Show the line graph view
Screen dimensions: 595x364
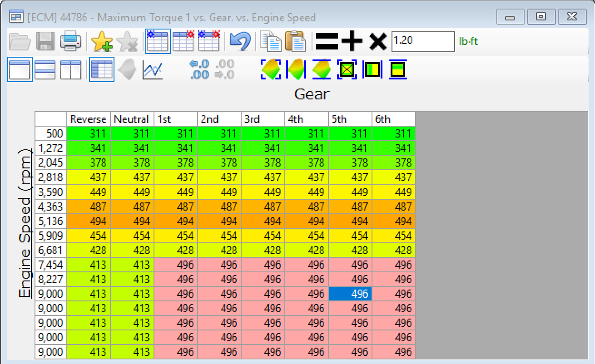[x=153, y=70]
